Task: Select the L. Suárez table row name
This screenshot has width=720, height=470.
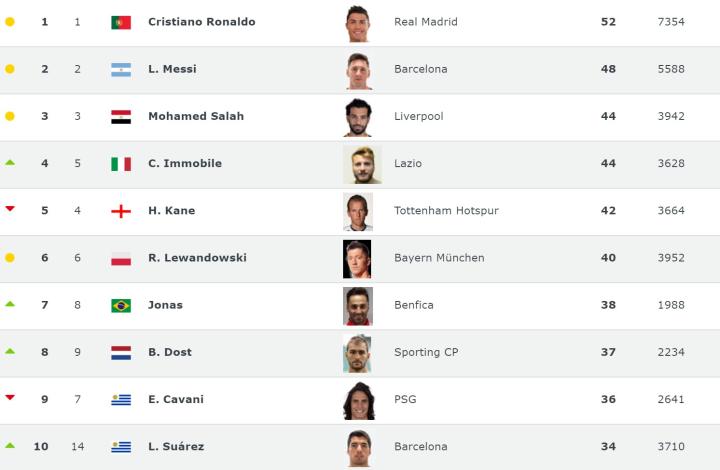Action: point(175,447)
